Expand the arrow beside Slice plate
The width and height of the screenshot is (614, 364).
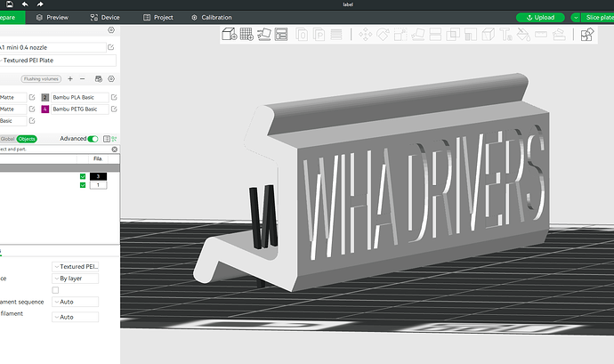pyautogui.click(x=576, y=17)
